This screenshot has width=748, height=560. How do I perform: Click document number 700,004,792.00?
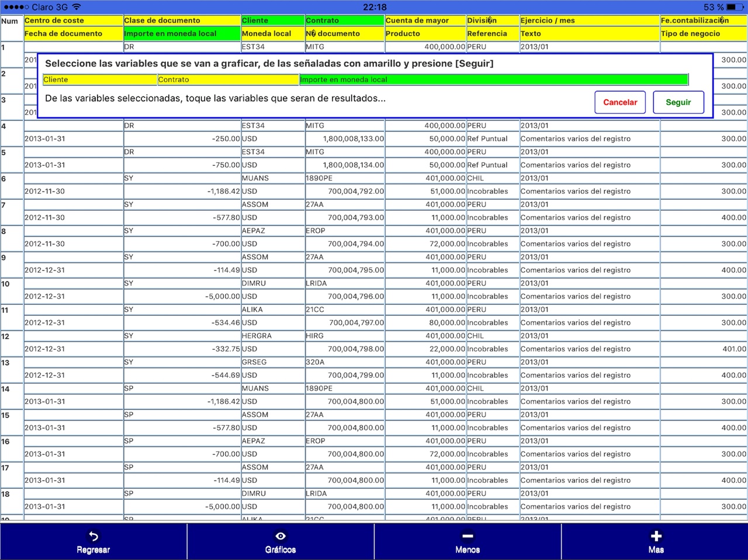(356, 192)
